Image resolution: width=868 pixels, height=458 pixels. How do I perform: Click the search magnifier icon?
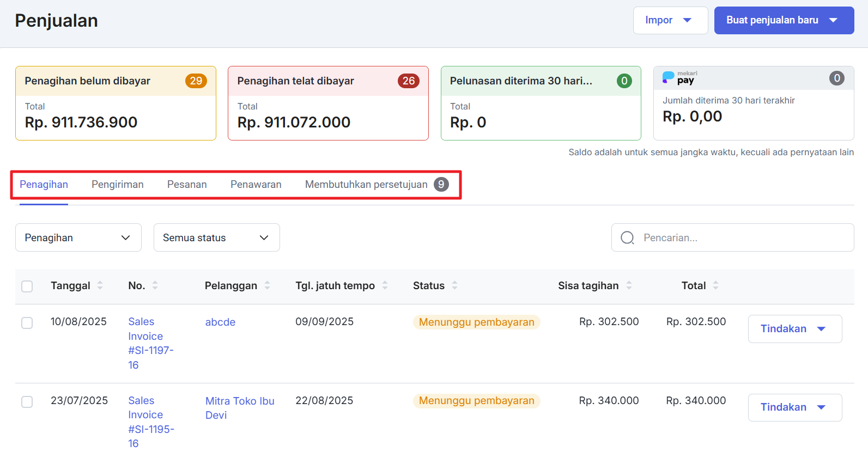point(627,238)
